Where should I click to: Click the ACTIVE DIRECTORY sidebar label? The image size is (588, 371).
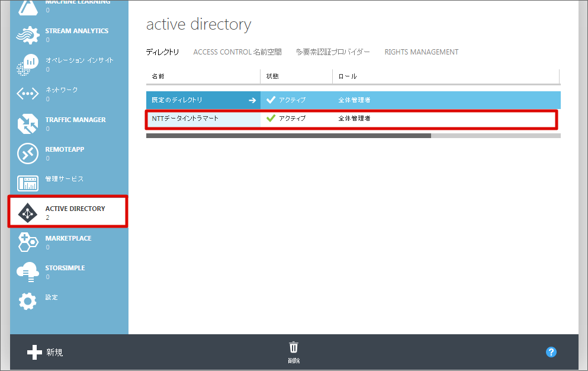point(75,209)
